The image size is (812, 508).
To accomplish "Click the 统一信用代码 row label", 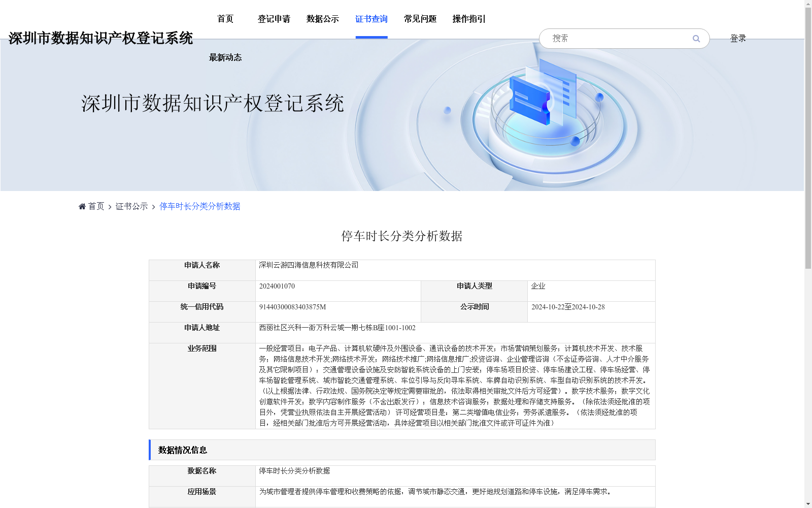I will click(x=202, y=307).
